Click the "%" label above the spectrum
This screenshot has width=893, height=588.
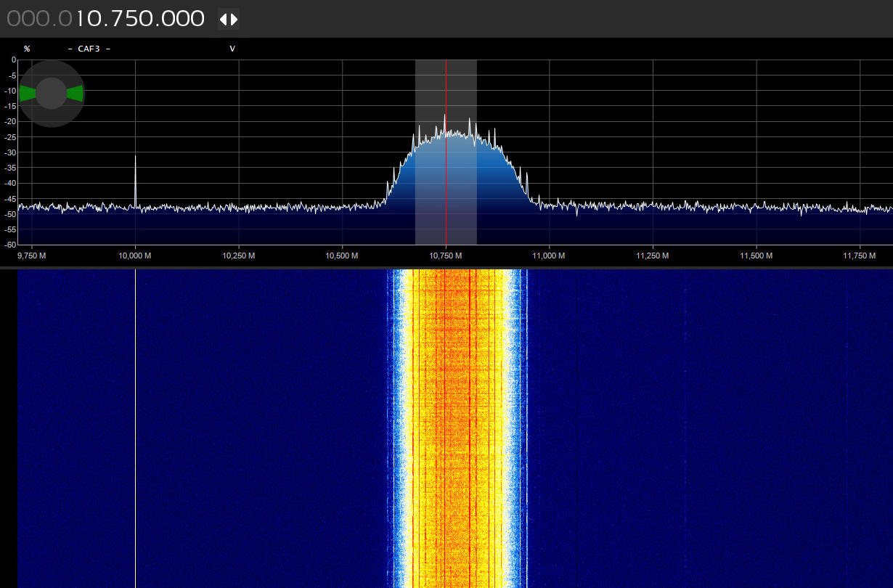click(x=27, y=49)
